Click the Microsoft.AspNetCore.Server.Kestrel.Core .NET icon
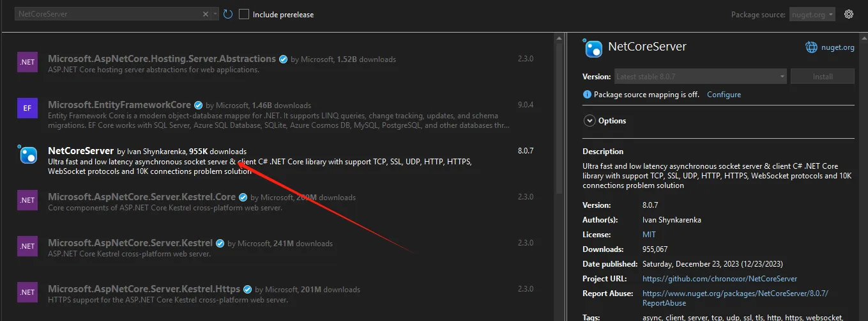 tap(27, 200)
